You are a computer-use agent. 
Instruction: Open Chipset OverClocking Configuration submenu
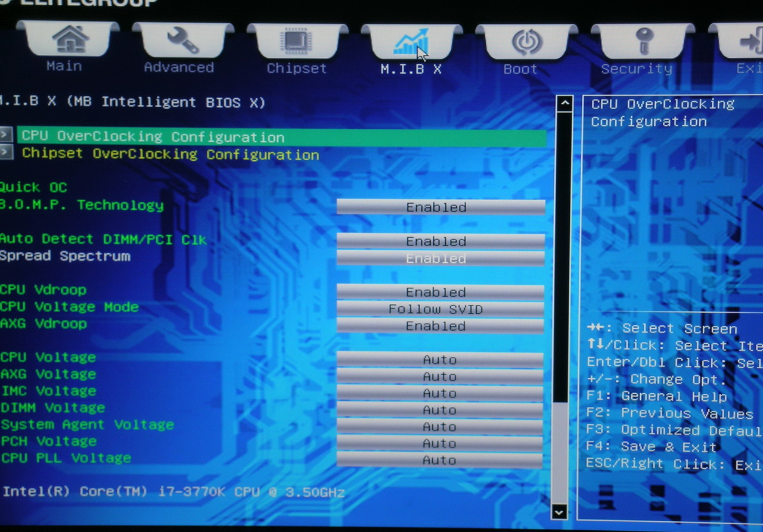coord(170,154)
